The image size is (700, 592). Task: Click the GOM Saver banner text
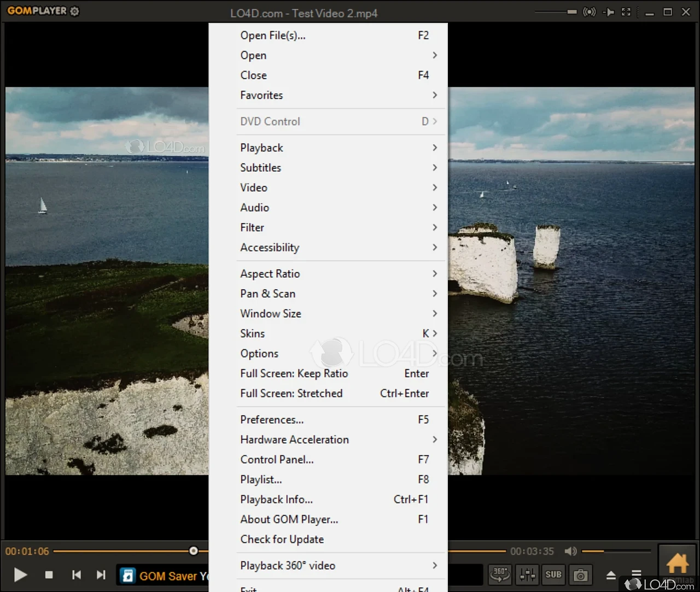[174, 576]
